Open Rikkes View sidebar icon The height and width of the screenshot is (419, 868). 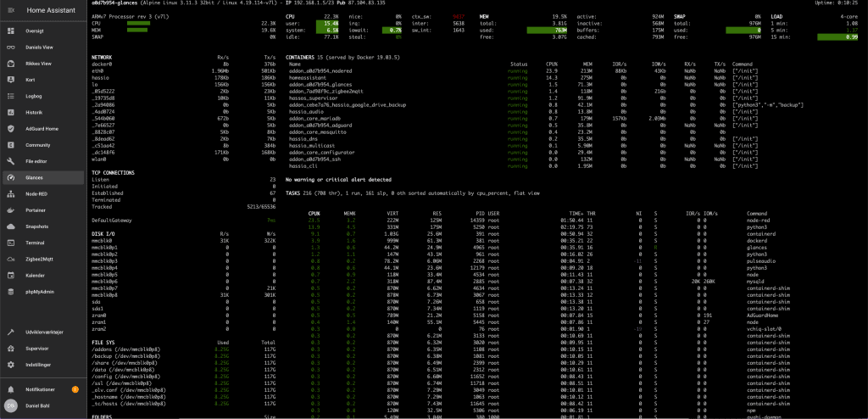pyautogui.click(x=10, y=64)
